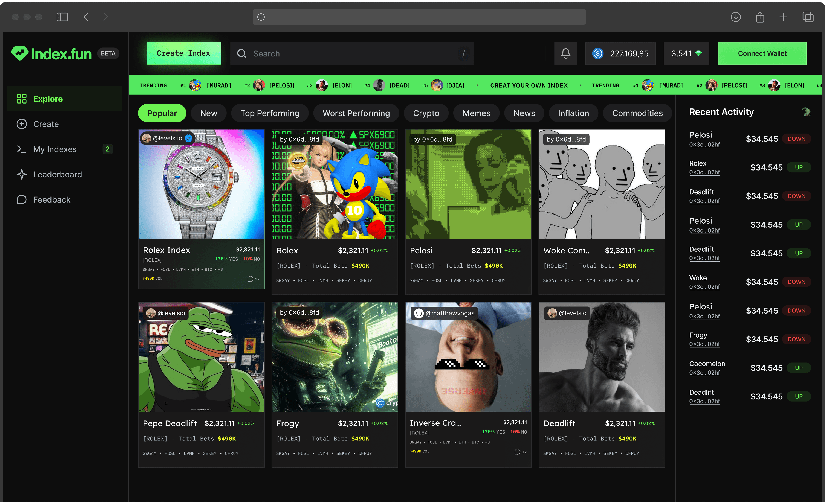825x504 pixels.
Task: Select the News category tab
Action: [524, 113]
